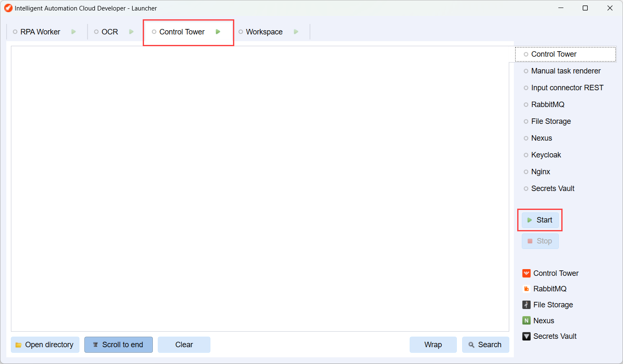The width and height of the screenshot is (623, 364).
Task: Click the Start button
Action: point(540,220)
